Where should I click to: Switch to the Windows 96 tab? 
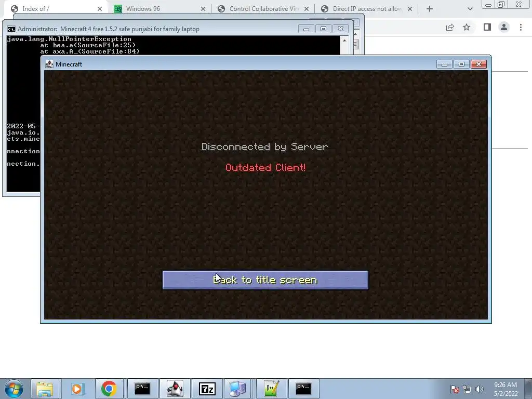pos(160,8)
